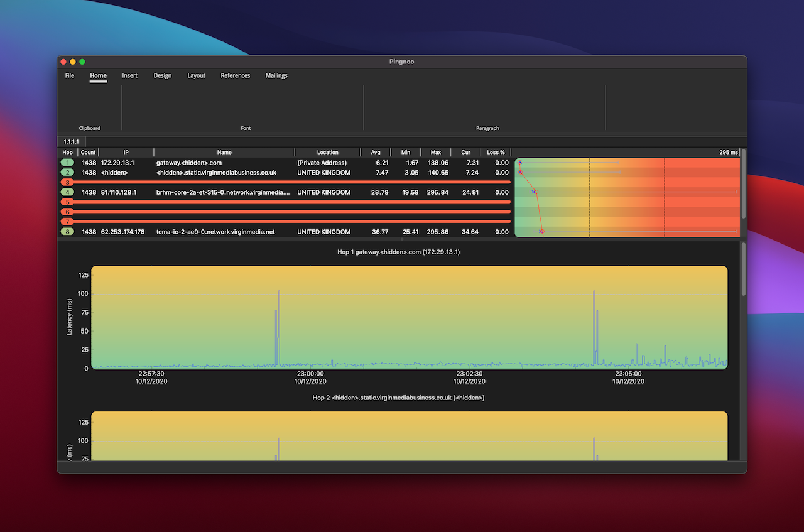The height and width of the screenshot is (532, 804).
Task: Click the 7.31 current latency value
Action: click(472, 163)
